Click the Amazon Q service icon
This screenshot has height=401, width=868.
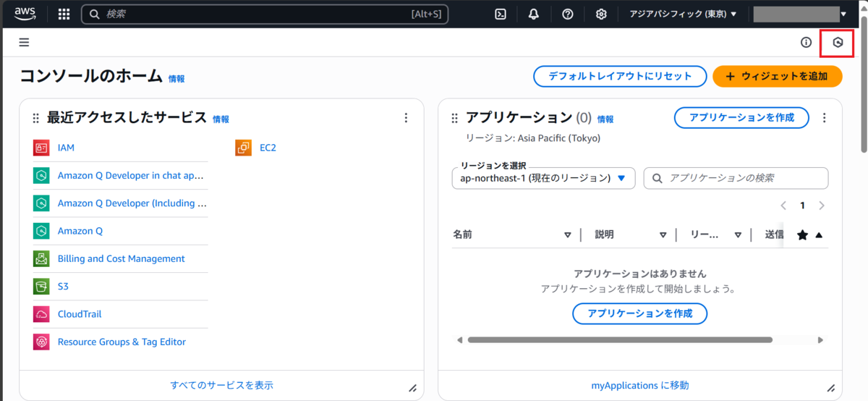tap(41, 231)
